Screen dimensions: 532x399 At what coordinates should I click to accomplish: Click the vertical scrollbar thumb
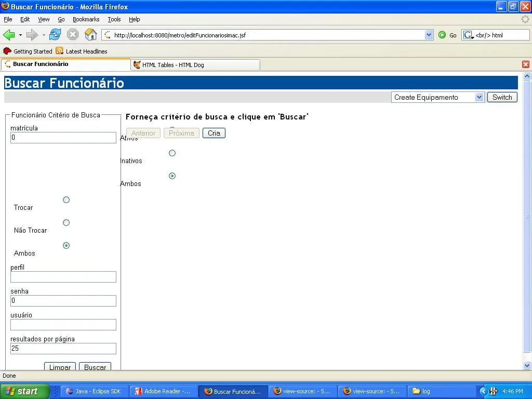[x=527, y=217]
